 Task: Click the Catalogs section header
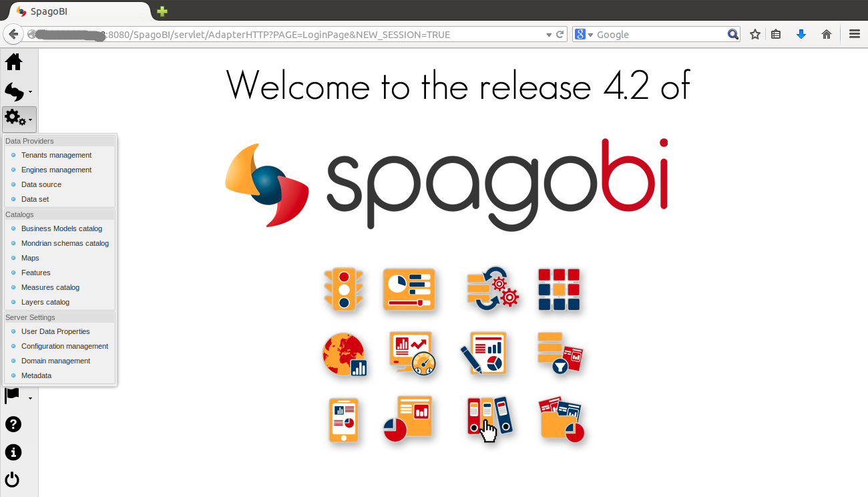59,214
